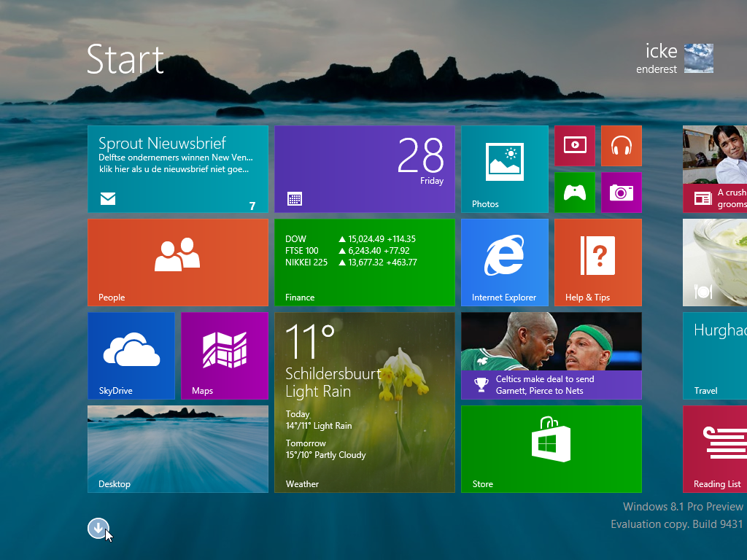Launch Internet Explorer tile
Image resolution: width=747 pixels, height=560 pixels.
pyautogui.click(x=504, y=262)
